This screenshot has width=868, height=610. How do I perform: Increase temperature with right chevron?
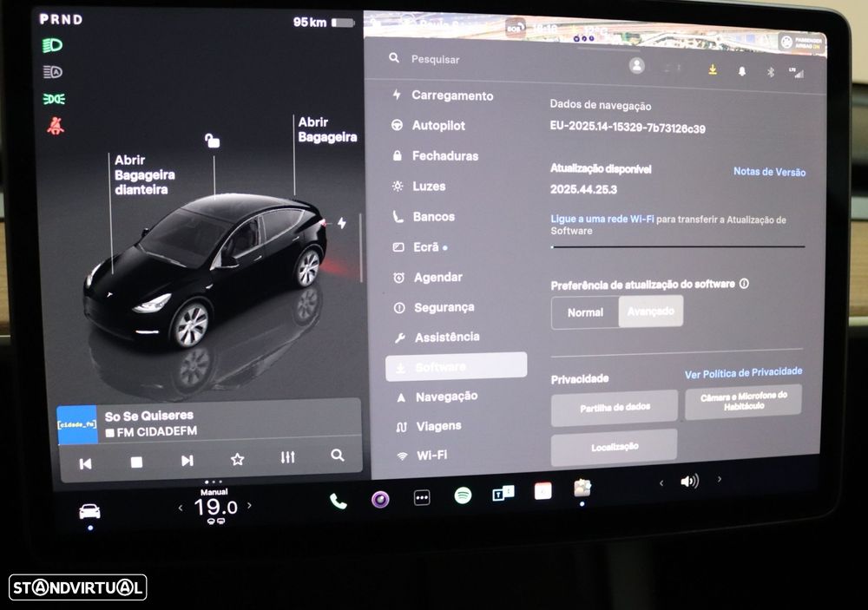[250, 505]
